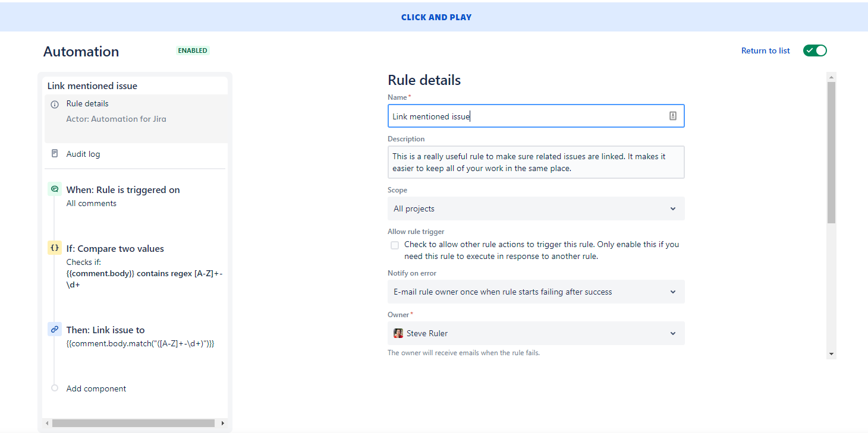The width and height of the screenshot is (868, 433).
Task: Select the curly-braces icon on the If condition
Action: (x=54, y=248)
